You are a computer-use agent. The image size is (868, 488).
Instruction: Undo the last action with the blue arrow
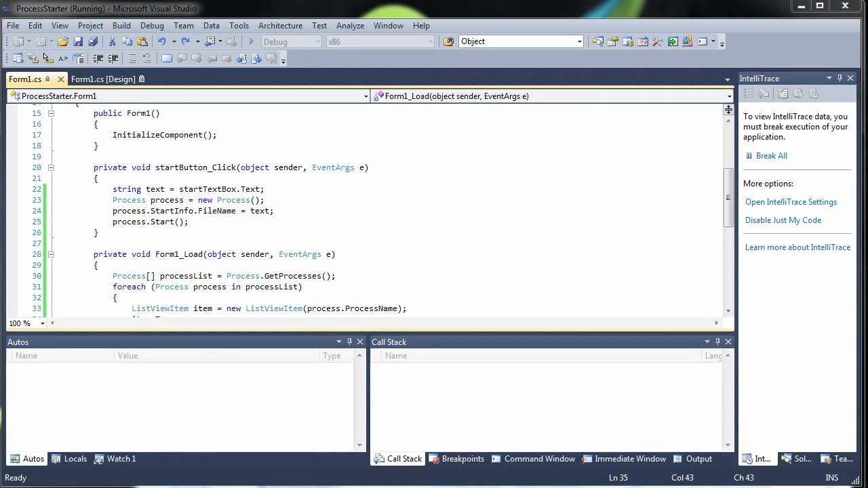point(161,42)
